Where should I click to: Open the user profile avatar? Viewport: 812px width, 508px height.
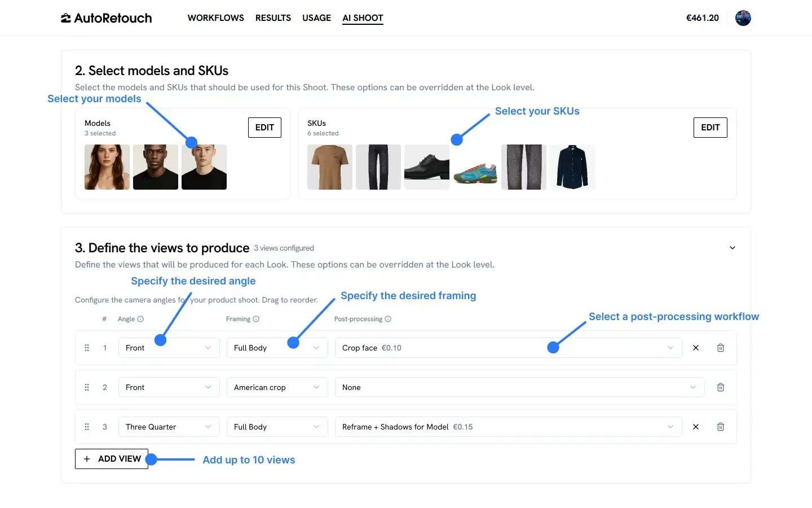click(743, 18)
